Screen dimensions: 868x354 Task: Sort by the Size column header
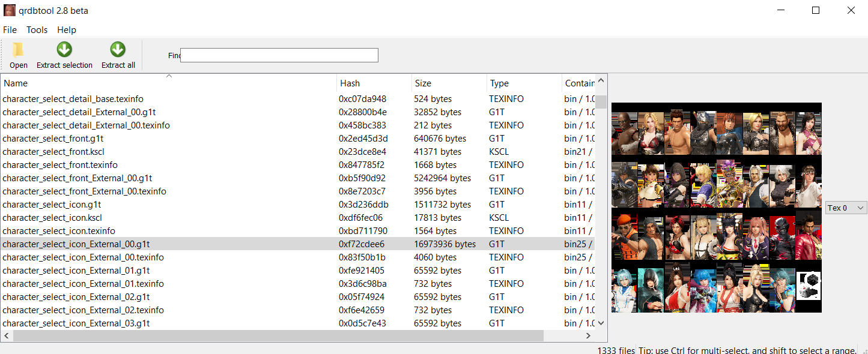pos(449,83)
